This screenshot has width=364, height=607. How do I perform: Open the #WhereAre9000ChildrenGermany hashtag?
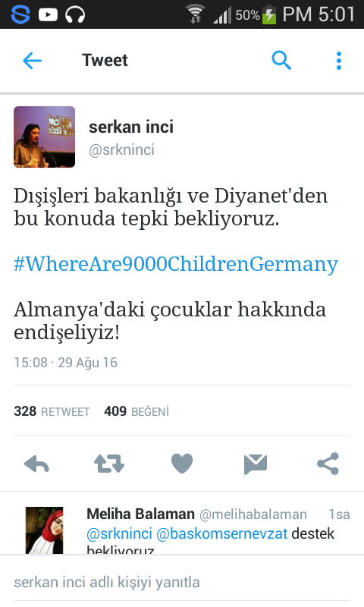[176, 264]
